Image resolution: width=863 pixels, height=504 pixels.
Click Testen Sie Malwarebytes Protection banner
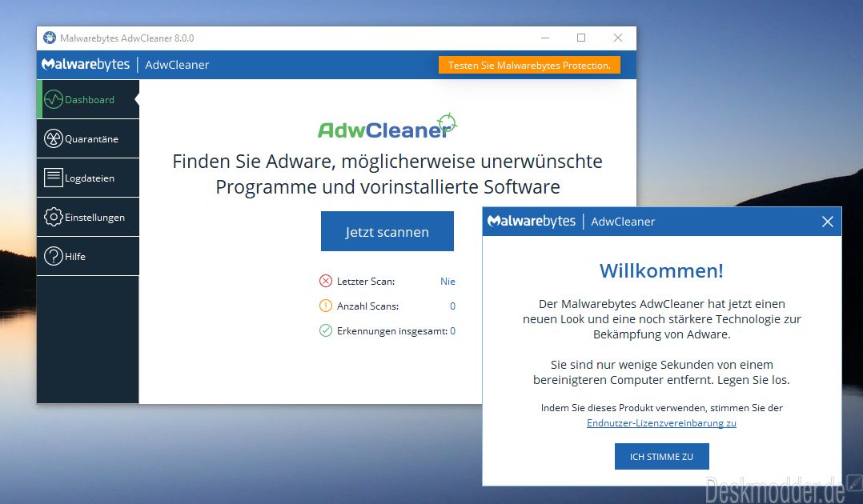529,65
